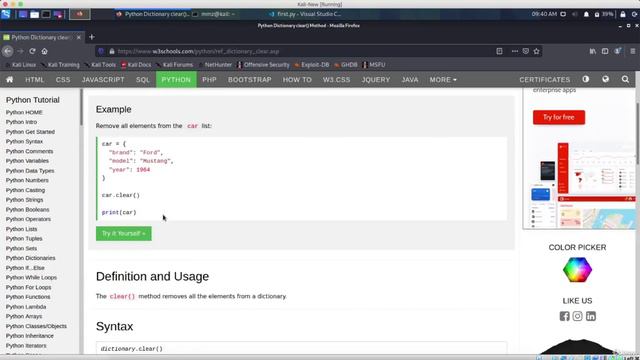Open Python HOME in sidebar
The image size is (640, 360).
point(24,112)
